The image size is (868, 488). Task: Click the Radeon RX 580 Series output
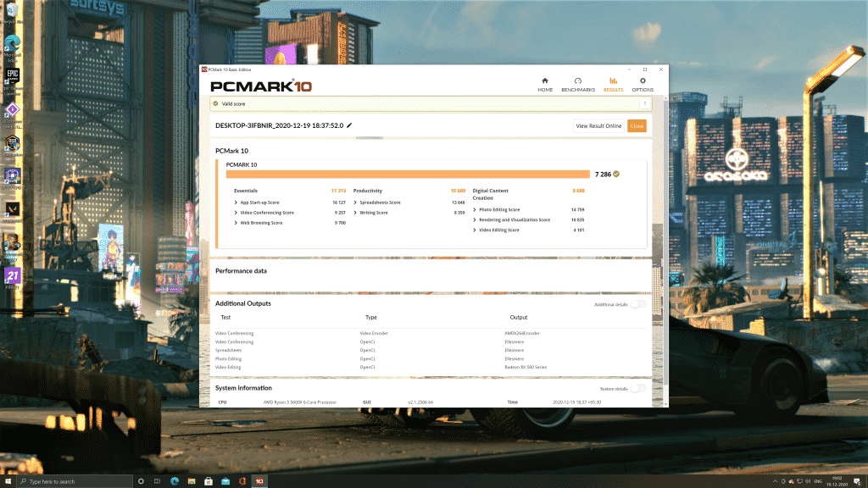526,367
